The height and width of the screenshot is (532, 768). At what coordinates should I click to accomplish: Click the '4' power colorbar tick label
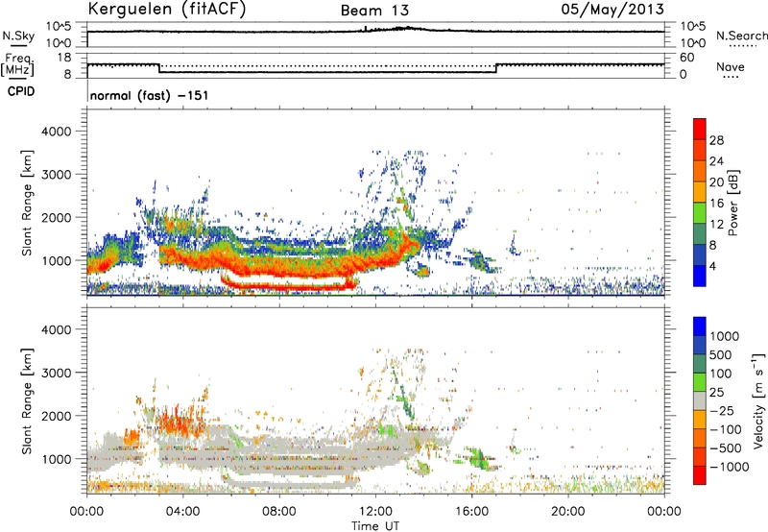(x=712, y=266)
